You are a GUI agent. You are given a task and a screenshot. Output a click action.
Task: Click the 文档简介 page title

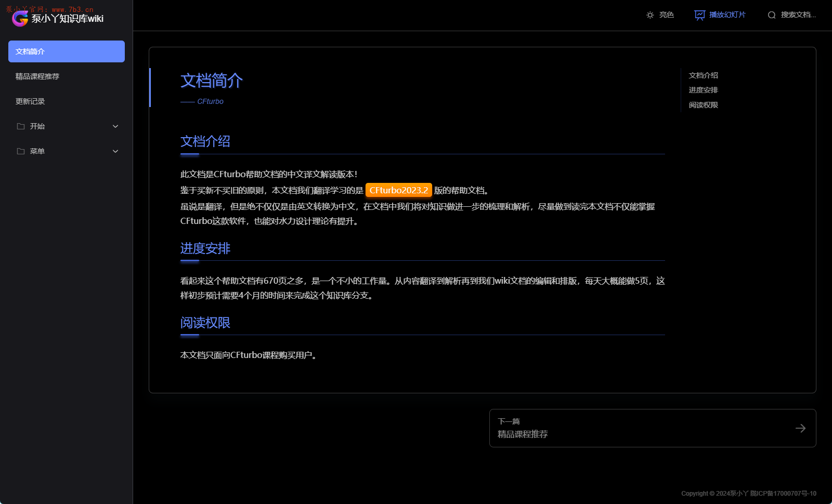tap(212, 81)
